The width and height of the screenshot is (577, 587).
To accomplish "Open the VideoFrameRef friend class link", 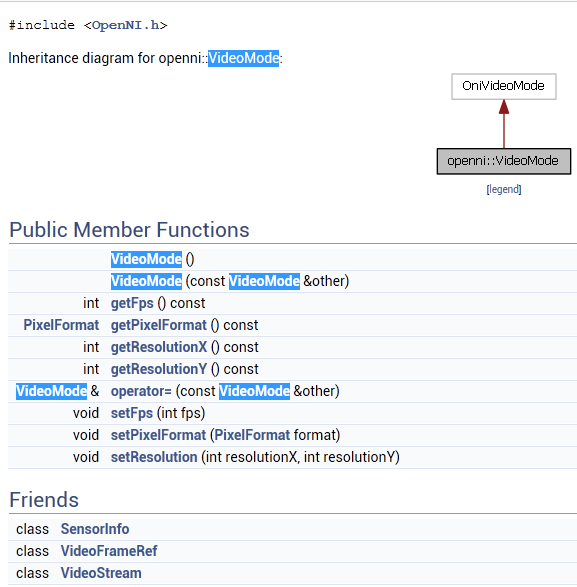I will [109, 551].
